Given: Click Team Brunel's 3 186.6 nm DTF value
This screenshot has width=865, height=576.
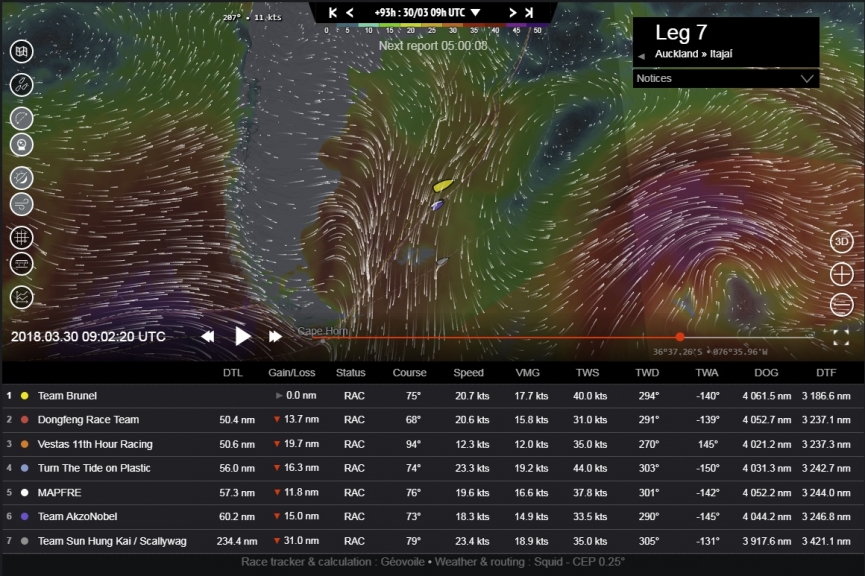Looking at the screenshot, I should point(826,396).
